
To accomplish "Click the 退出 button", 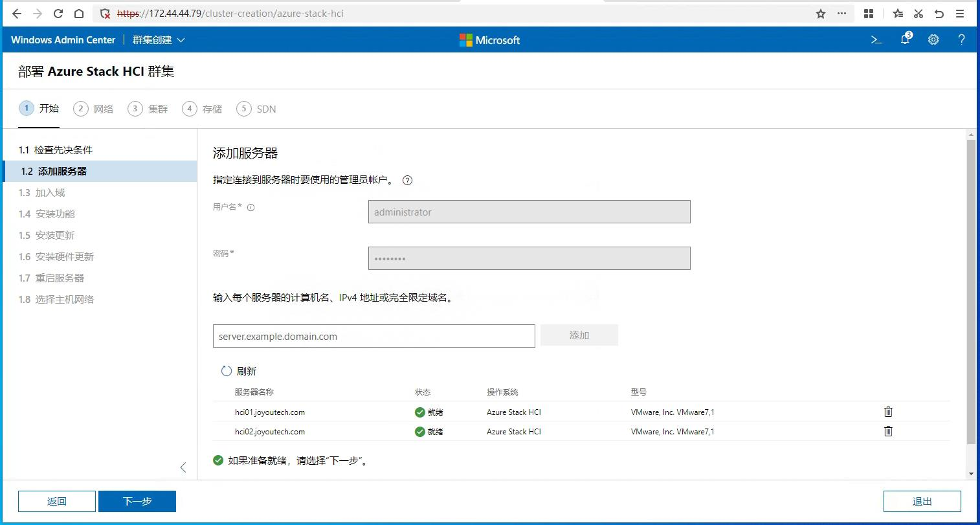I will tap(922, 501).
